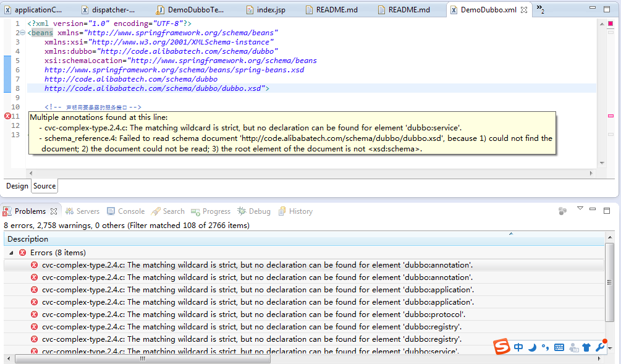The height and width of the screenshot is (364, 621).
Task: Click the xmlns:dubbo attribute on line 4
Action: pos(69,51)
